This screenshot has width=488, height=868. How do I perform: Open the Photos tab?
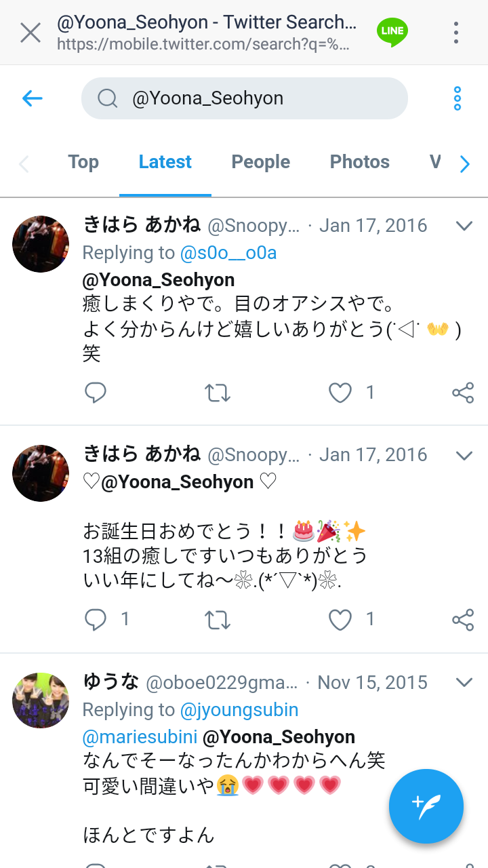pyautogui.click(x=359, y=162)
